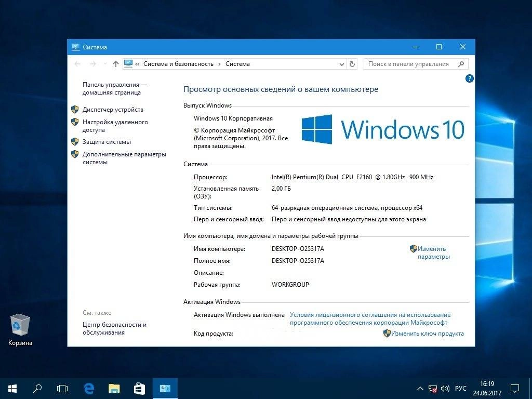Screen dimensions: 532x399
Task: Open 'Центр безопасности и обслуживания'
Action: 114,328
